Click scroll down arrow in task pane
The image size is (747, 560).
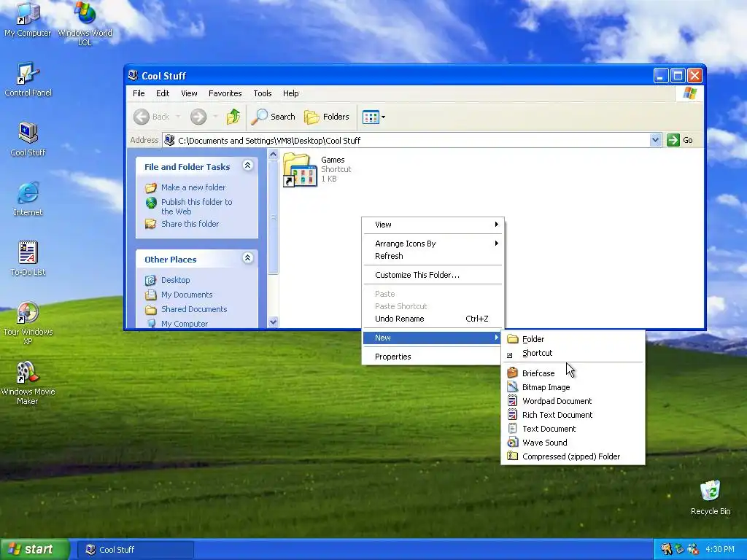click(273, 322)
